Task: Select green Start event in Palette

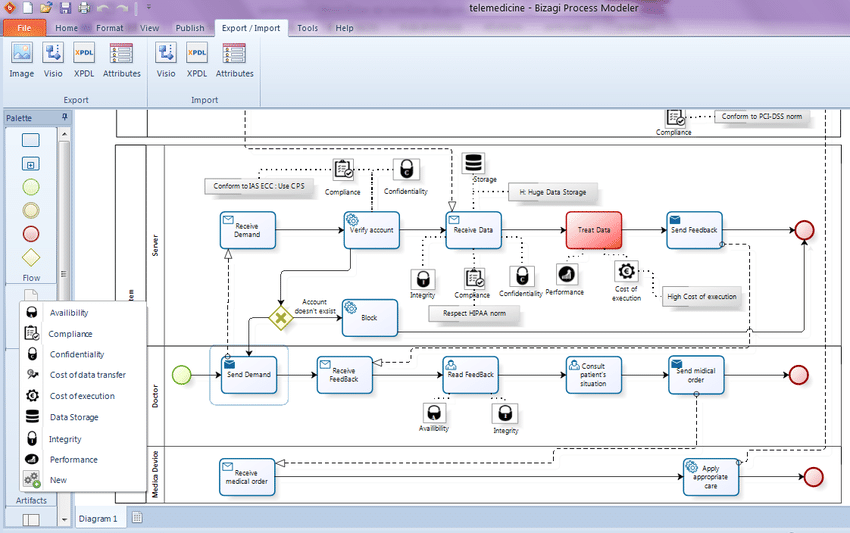Action: (31, 187)
